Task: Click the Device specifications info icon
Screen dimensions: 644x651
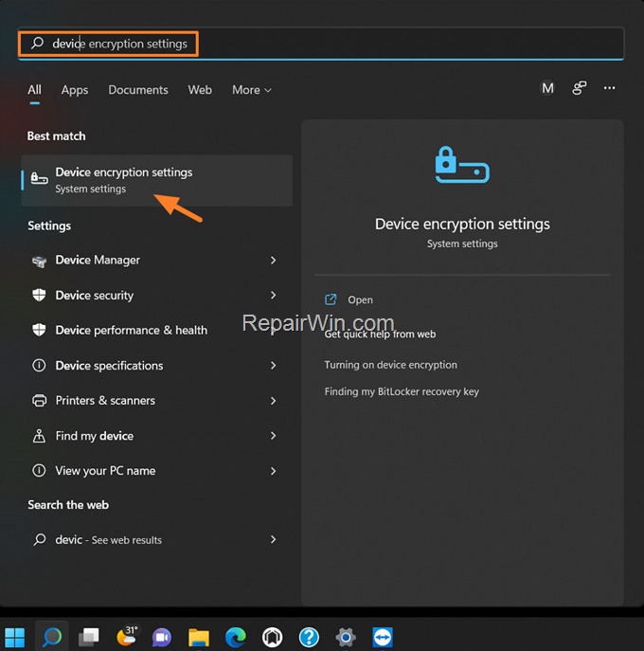Action: coord(39,366)
